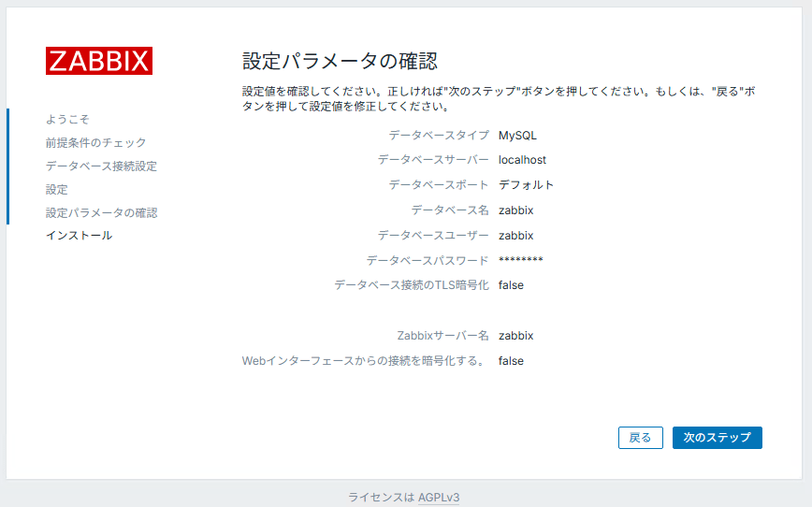Click the デフォルト database port value

coord(526,185)
